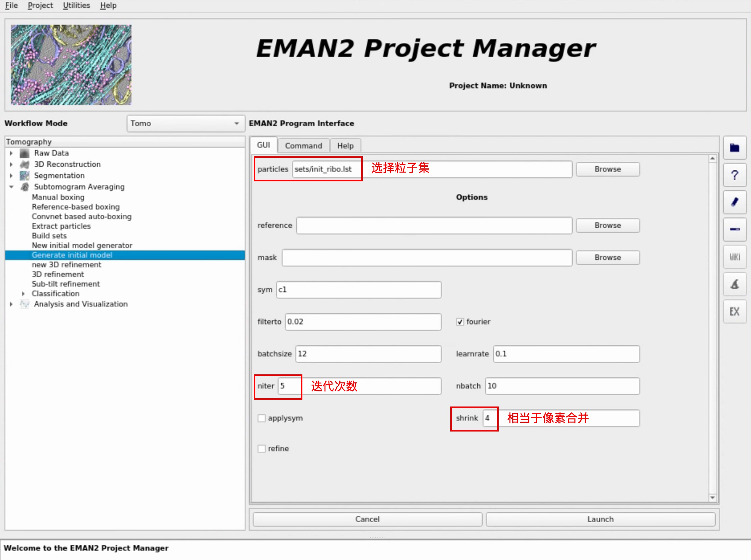Click the Segmentation tree icon
The height and width of the screenshot is (560, 751).
click(24, 176)
